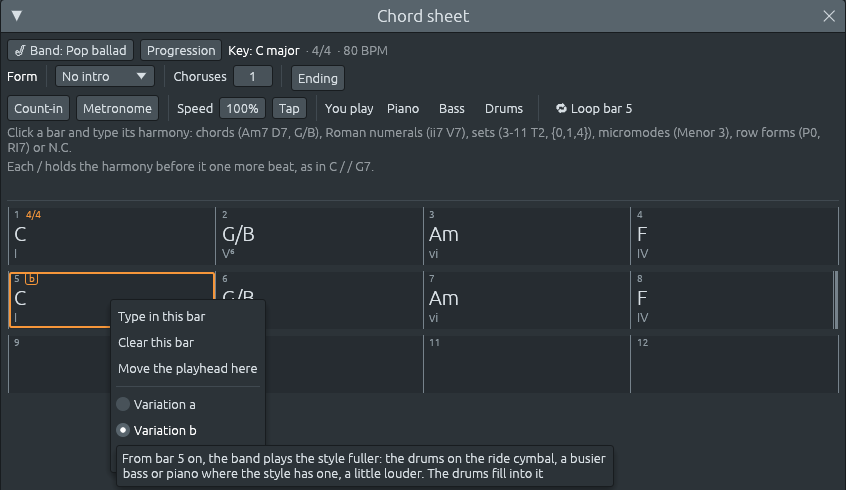This screenshot has width=846, height=490.
Task: Select bar 1 with chord C
Action: (112, 236)
